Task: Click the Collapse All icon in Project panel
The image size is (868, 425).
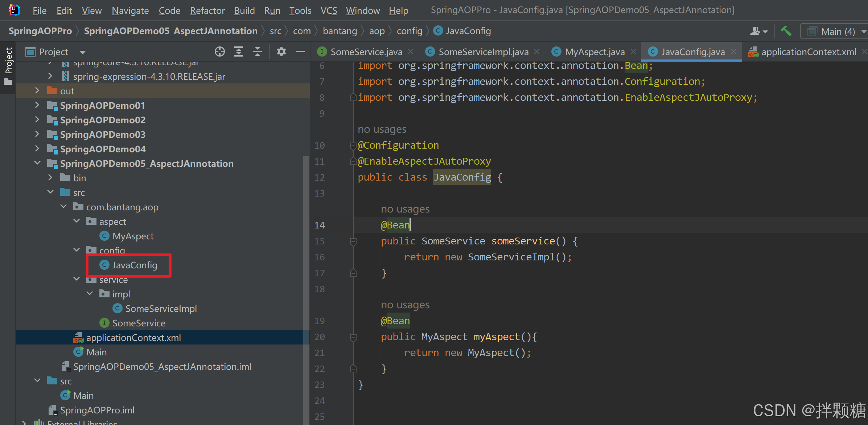Action: click(x=258, y=52)
